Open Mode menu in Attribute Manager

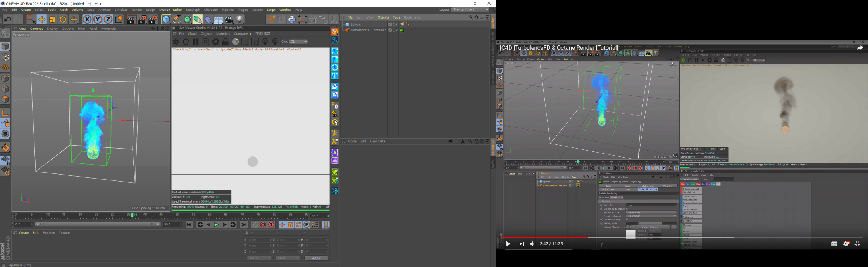[352, 142]
